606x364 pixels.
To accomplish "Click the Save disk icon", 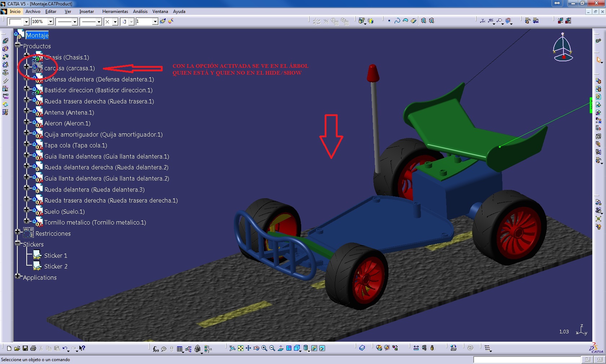I will point(25,348).
